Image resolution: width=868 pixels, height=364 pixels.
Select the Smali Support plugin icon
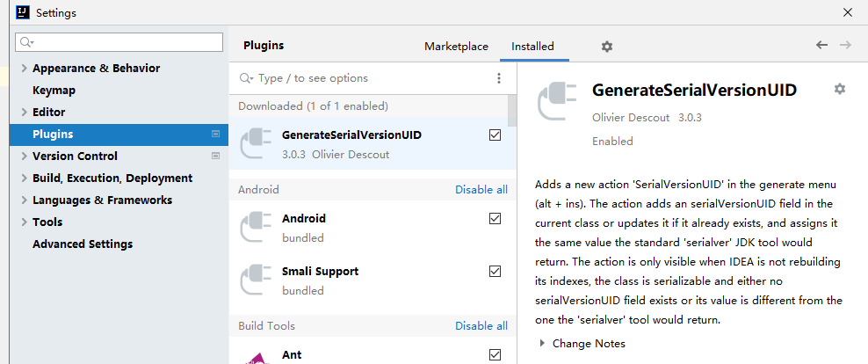click(256, 280)
